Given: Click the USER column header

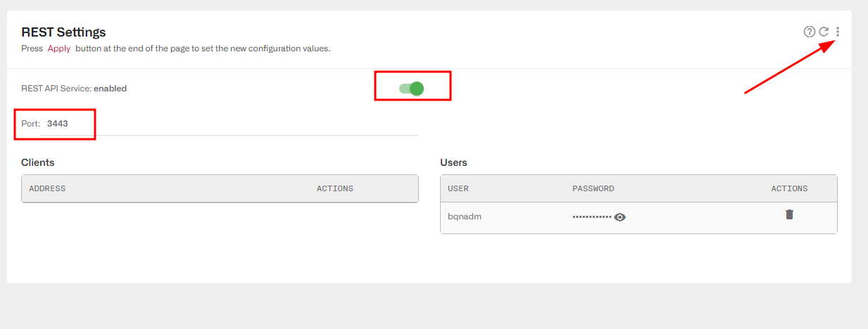Looking at the screenshot, I should 458,188.
